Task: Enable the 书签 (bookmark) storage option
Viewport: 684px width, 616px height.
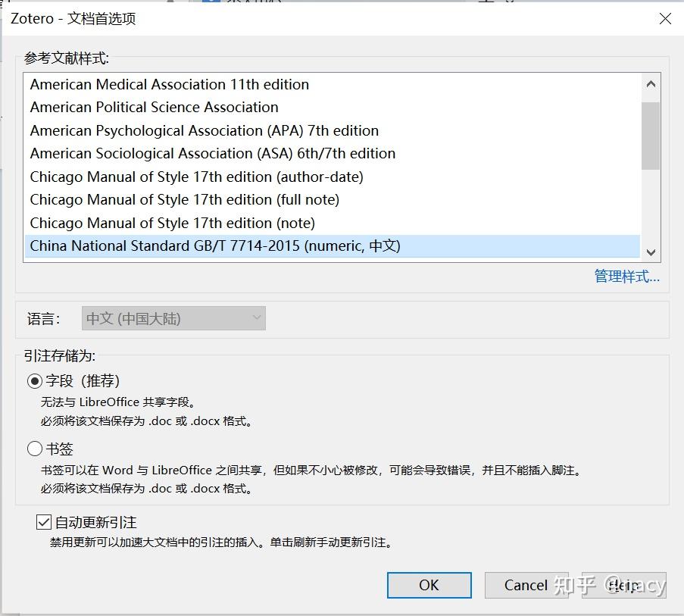Action: 34,449
